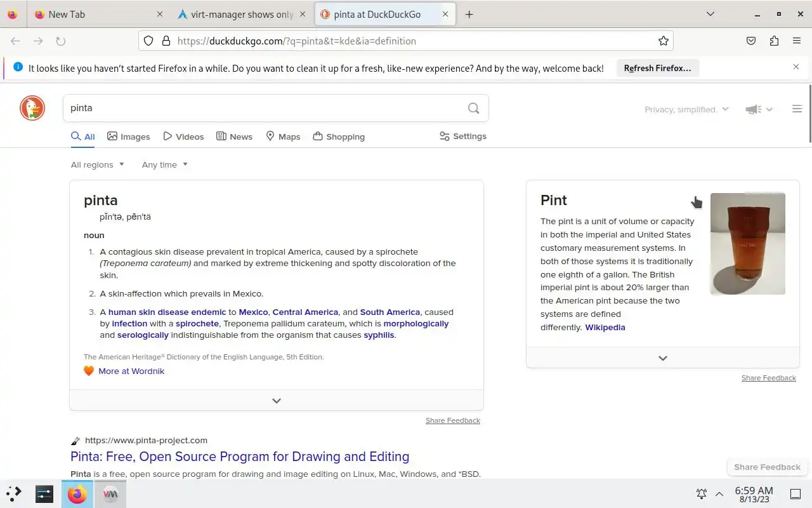Open the Wikipedia link in Pint card

[605, 327]
